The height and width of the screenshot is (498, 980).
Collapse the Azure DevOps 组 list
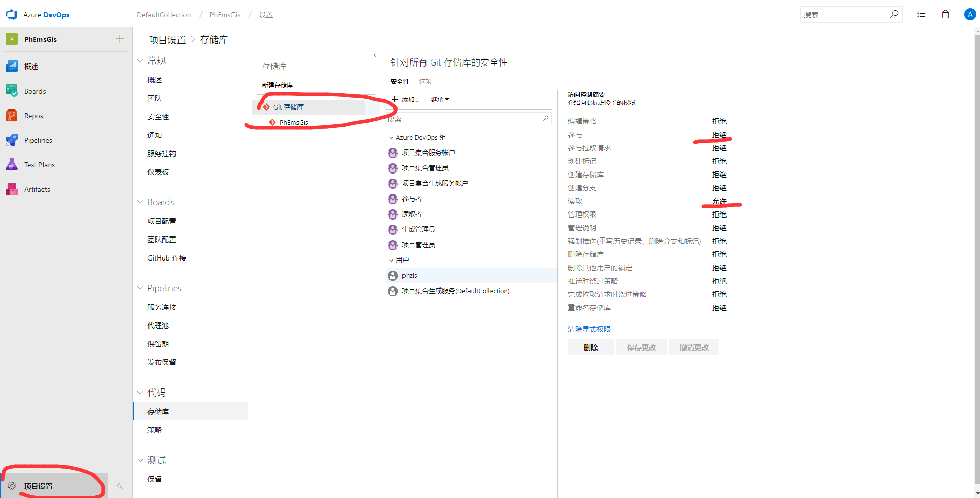[391, 138]
